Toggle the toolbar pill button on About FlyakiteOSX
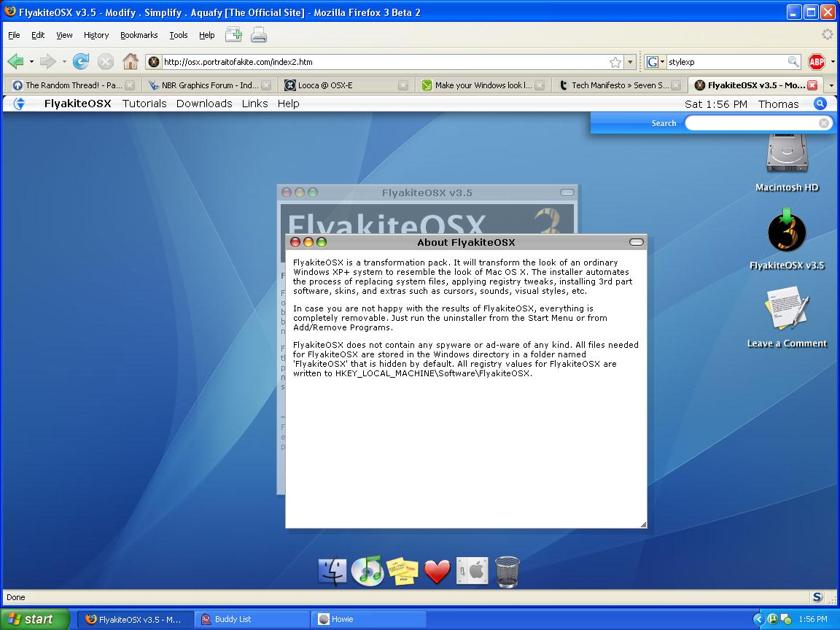The height and width of the screenshot is (630, 840). [637, 242]
